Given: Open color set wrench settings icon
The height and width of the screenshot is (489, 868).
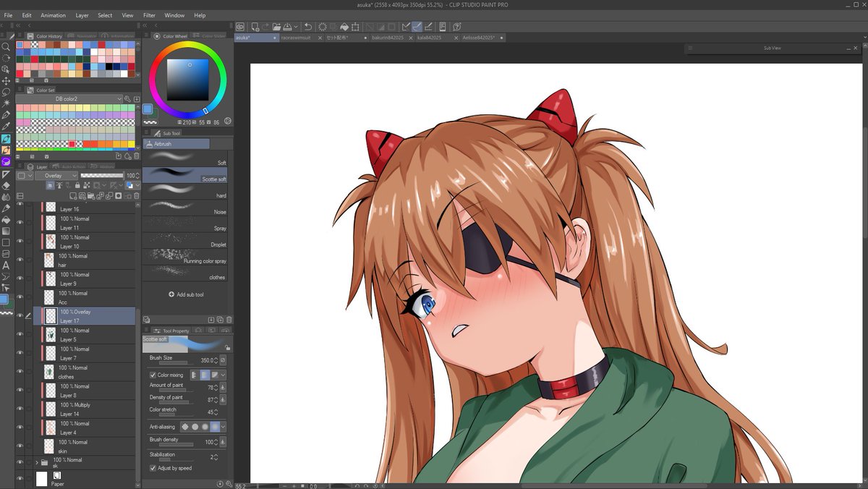Looking at the screenshot, I should coord(127,98).
